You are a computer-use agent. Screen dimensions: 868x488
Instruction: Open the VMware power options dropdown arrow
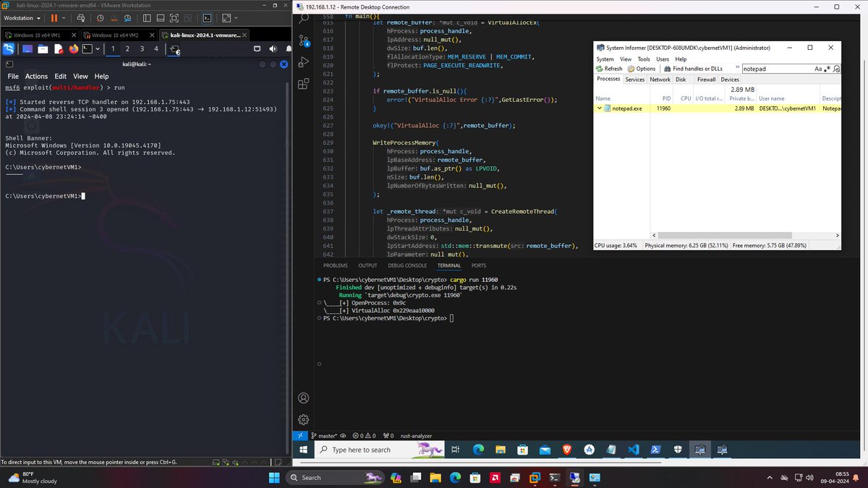64,17
